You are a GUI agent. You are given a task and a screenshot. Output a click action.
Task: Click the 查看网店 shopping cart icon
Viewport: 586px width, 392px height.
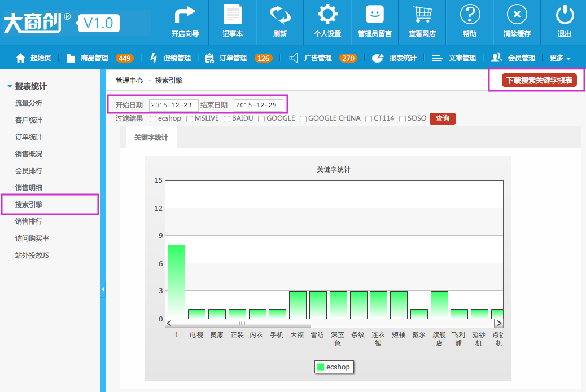[x=422, y=15]
